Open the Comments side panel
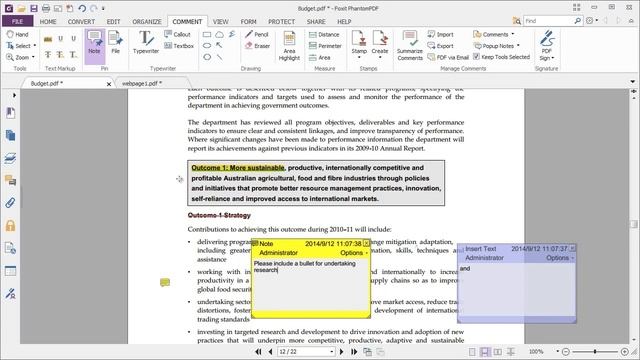Image resolution: width=640 pixels, height=360 pixels. (x=11, y=180)
